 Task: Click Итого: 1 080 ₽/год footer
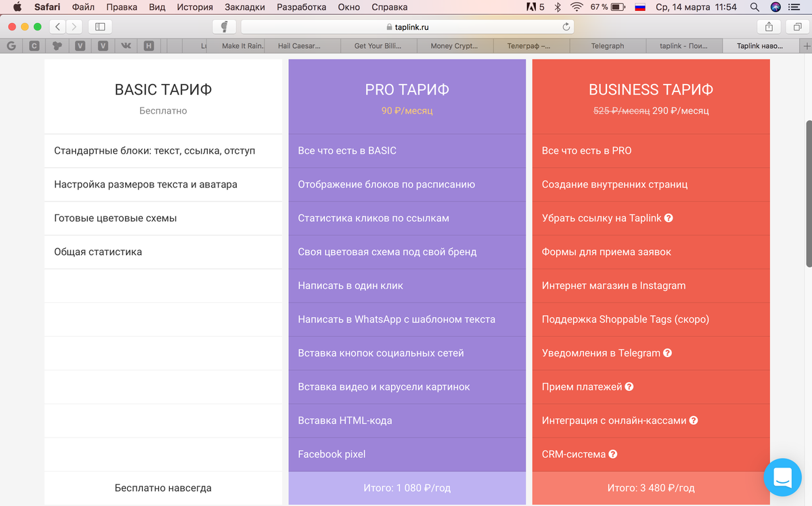click(x=407, y=488)
